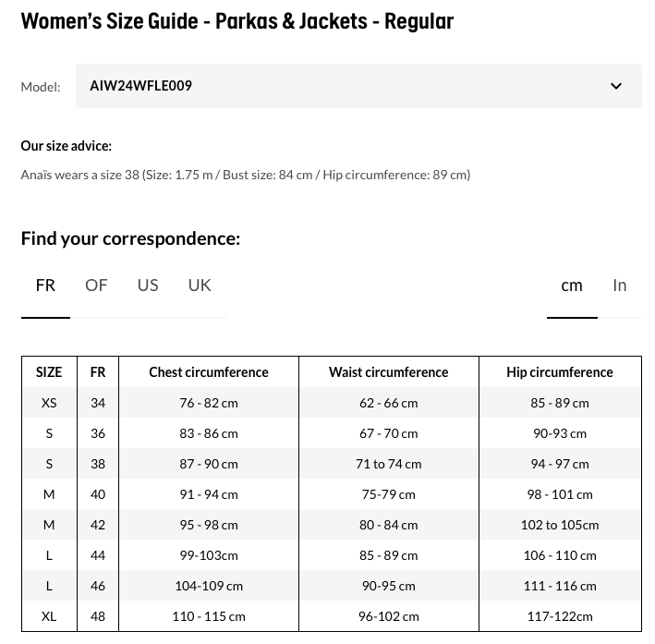Switch to the UK size tab

pos(200,286)
